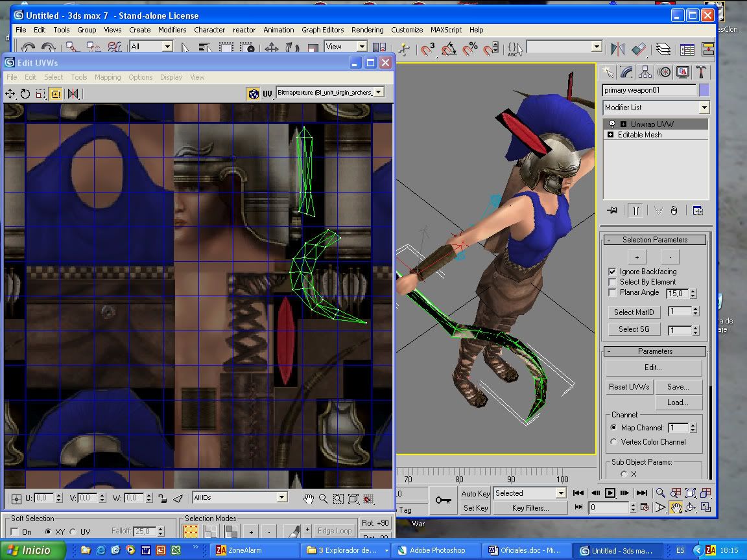The width and height of the screenshot is (747, 560).
Task: Select the Select and Move tool in main toolbar
Action: click(x=272, y=47)
